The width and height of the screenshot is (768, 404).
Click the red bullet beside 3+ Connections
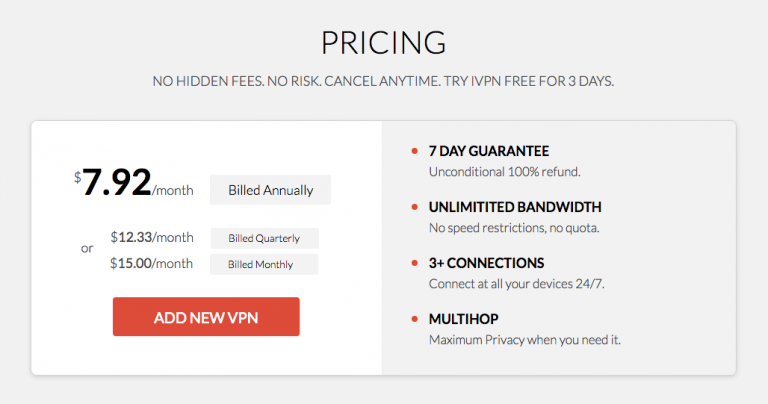[415, 264]
